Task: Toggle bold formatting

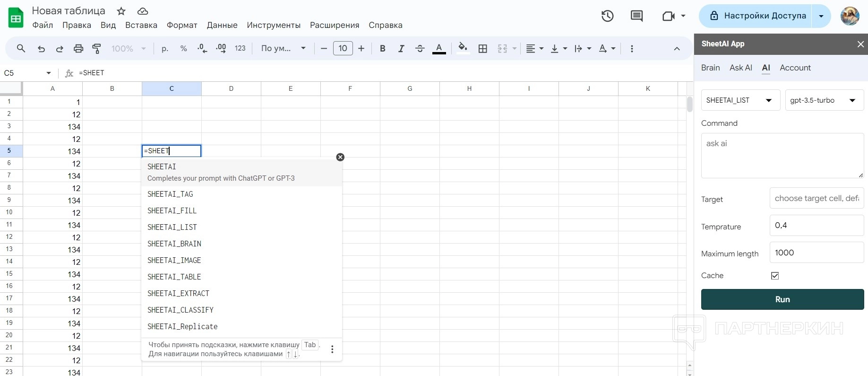Action: coord(383,49)
